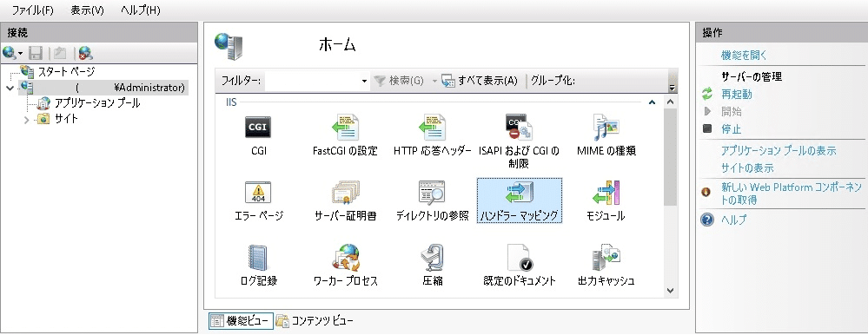Switch to コンテンツ ビュー tab

click(x=315, y=320)
